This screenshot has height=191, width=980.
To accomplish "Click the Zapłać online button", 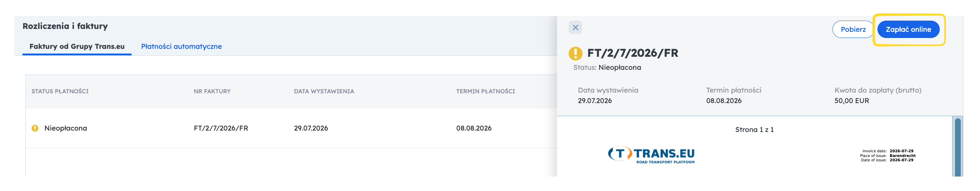I will (908, 29).
